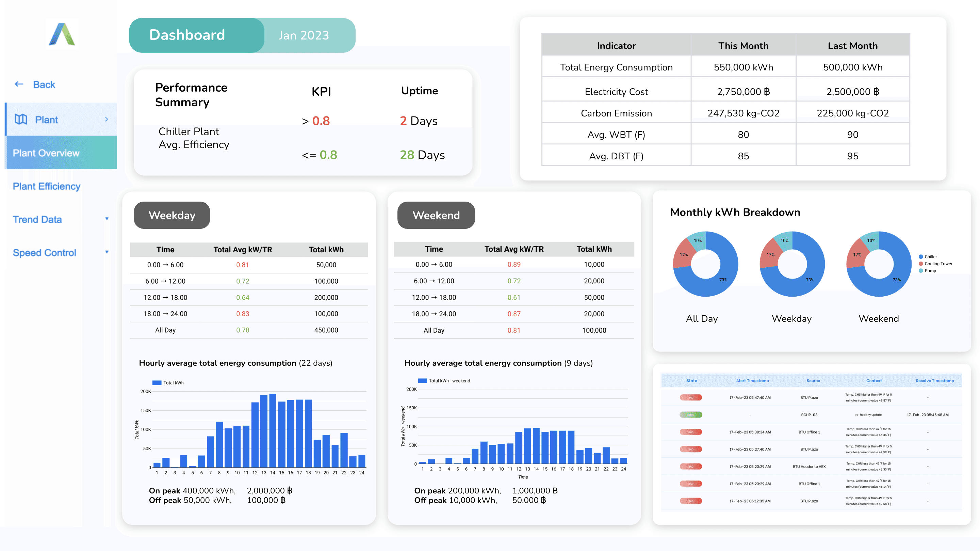This screenshot has width=980, height=551.
Task: Click weekday On peak 400,000 kWh text
Action: click(x=192, y=491)
